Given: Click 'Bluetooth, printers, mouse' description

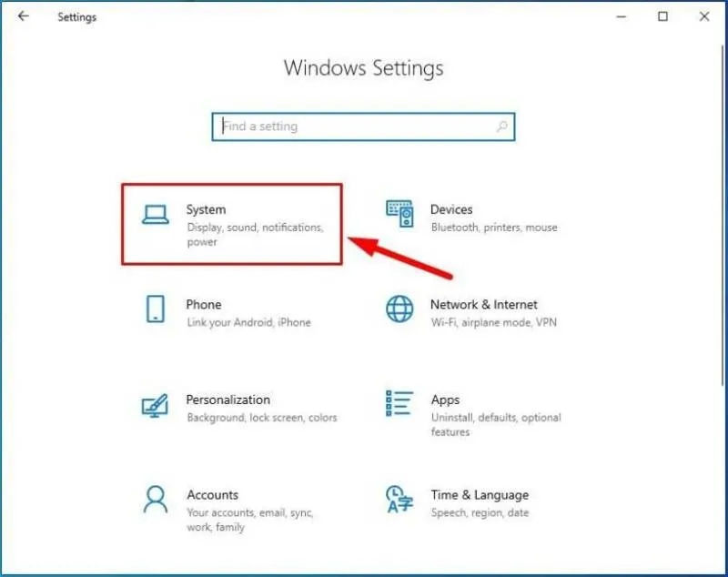Looking at the screenshot, I should click(494, 228).
